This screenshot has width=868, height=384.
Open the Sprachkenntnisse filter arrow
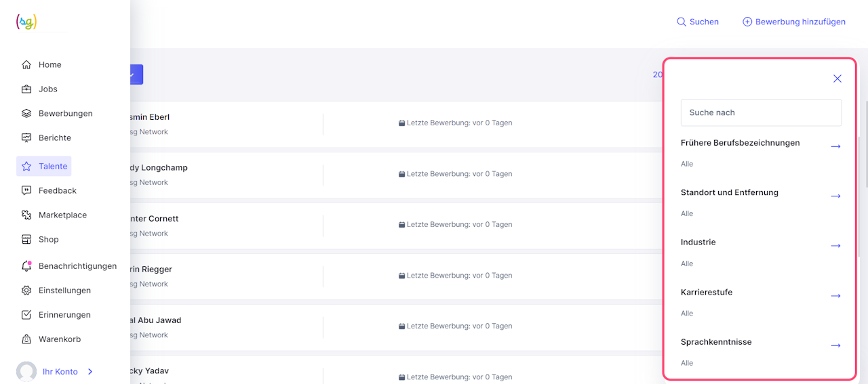click(x=835, y=345)
